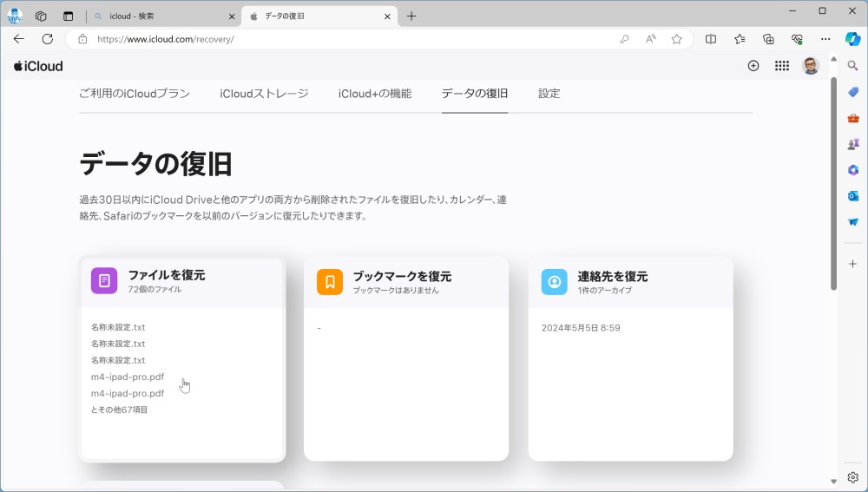The image size is (868, 492).
Task: Open the ブックマークを復元 card
Action: point(406,358)
